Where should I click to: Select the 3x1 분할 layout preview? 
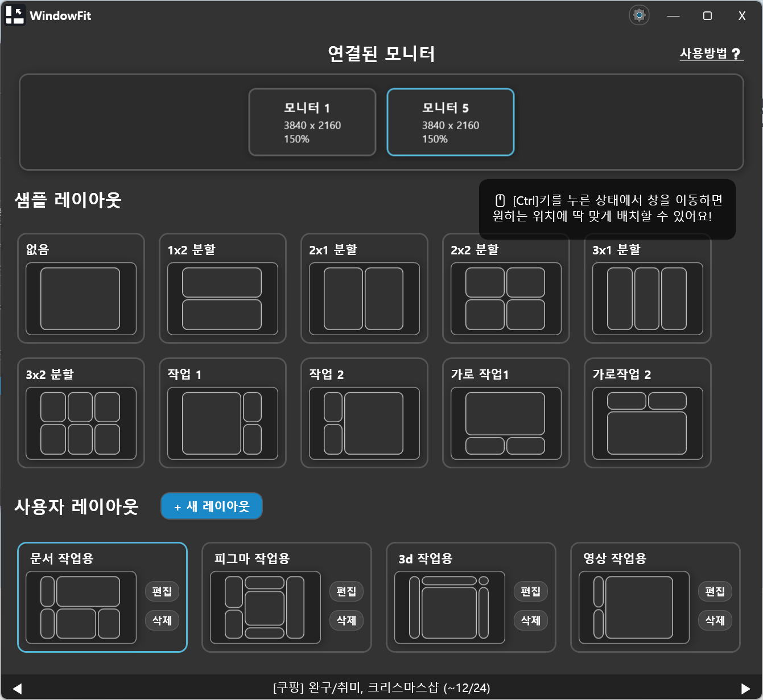pyautogui.click(x=647, y=299)
